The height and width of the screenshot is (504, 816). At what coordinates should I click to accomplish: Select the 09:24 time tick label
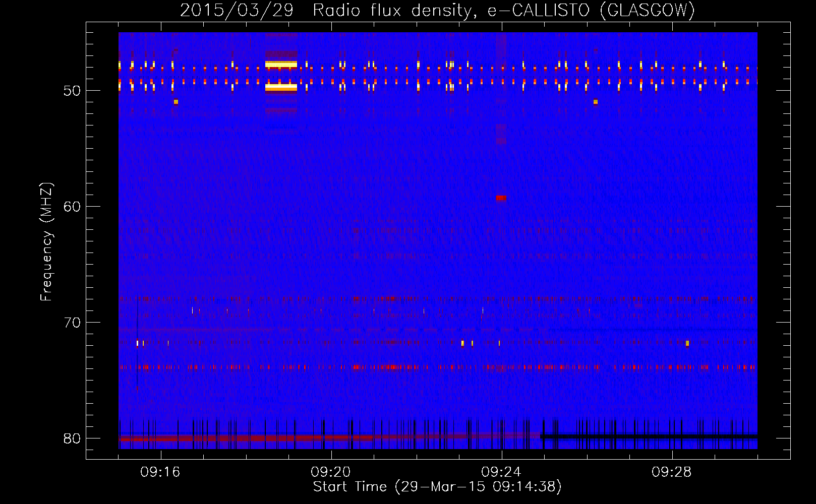501,472
